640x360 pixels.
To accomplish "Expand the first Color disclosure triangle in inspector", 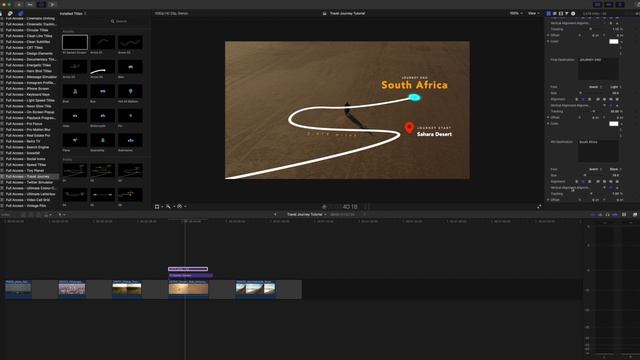I will click(x=548, y=41).
